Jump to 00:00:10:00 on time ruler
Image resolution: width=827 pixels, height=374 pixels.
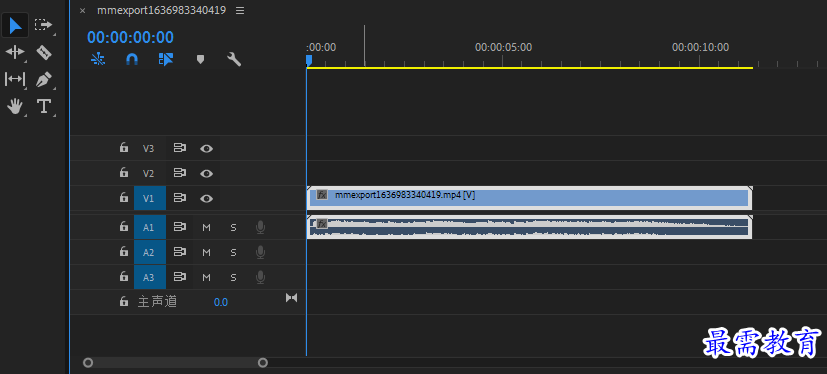(x=700, y=47)
